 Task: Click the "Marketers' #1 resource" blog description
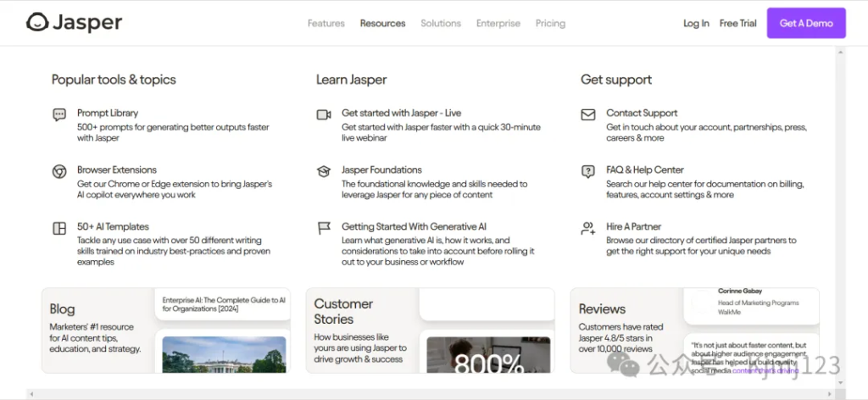click(x=95, y=338)
